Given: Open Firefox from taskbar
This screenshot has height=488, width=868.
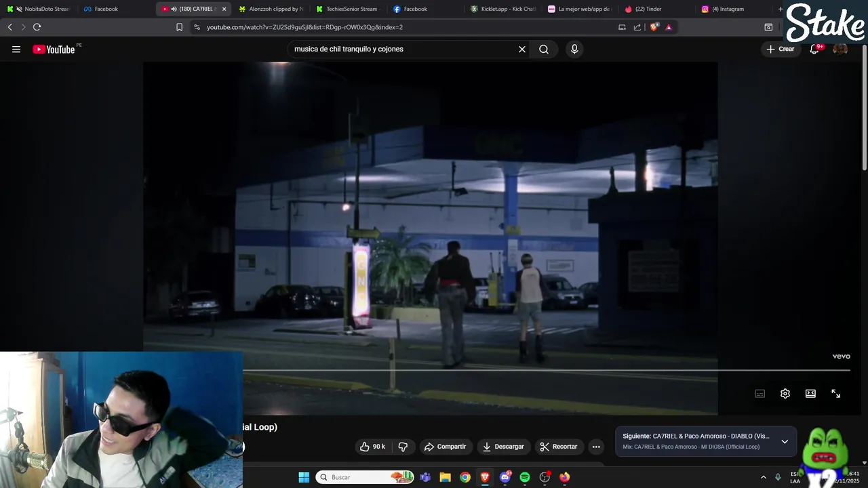Looking at the screenshot, I should click(565, 477).
